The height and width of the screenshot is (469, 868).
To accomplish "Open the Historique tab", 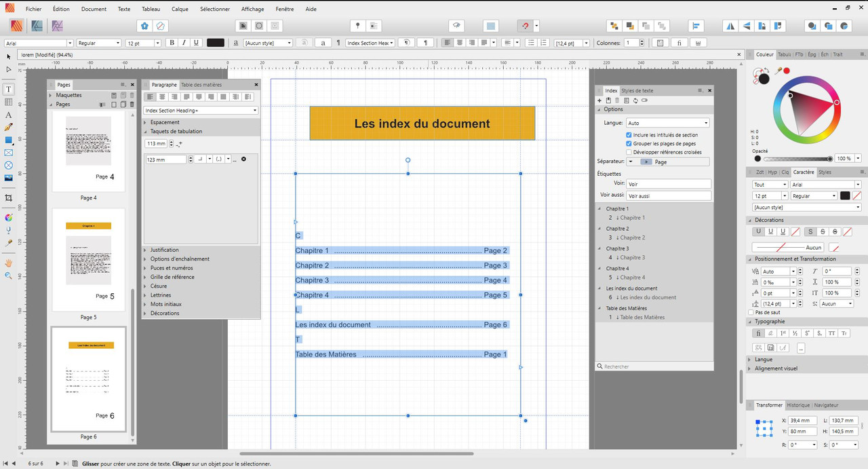I will (x=798, y=405).
